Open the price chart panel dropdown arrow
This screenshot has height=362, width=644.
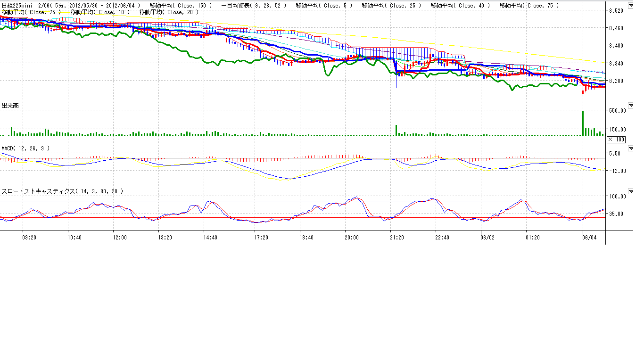pyautogui.click(x=631, y=5)
